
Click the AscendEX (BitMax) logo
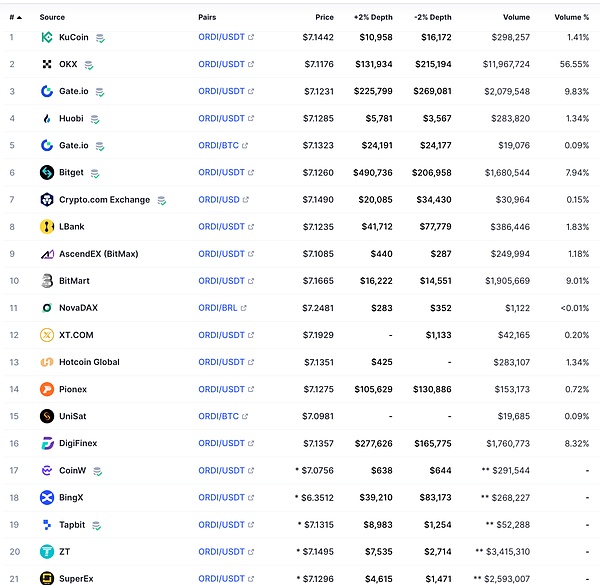pyautogui.click(x=47, y=254)
